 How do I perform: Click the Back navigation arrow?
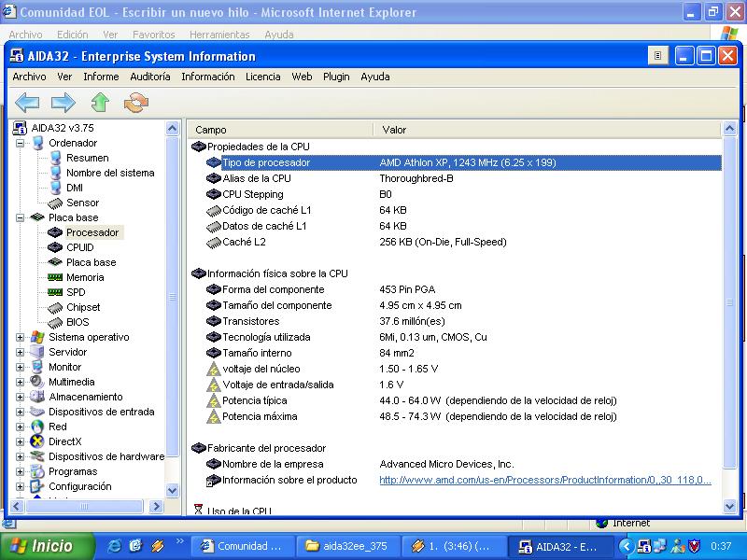(x=27, y=103)
